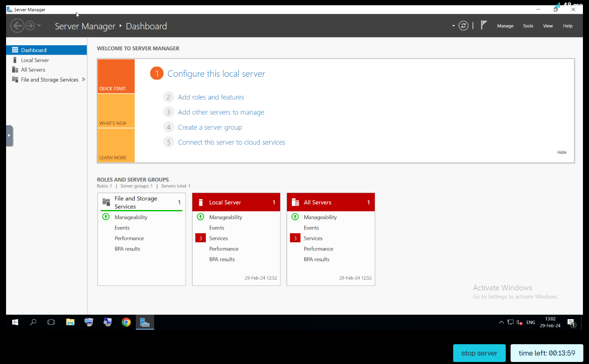Open the Manage menu
589x364 pixels.
point(505,26)
